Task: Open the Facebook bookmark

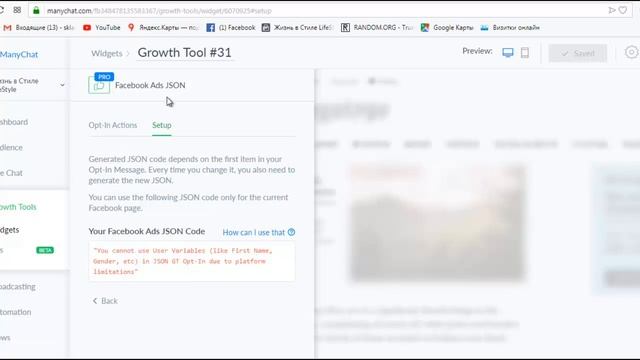Action: [x=231, y=28]
